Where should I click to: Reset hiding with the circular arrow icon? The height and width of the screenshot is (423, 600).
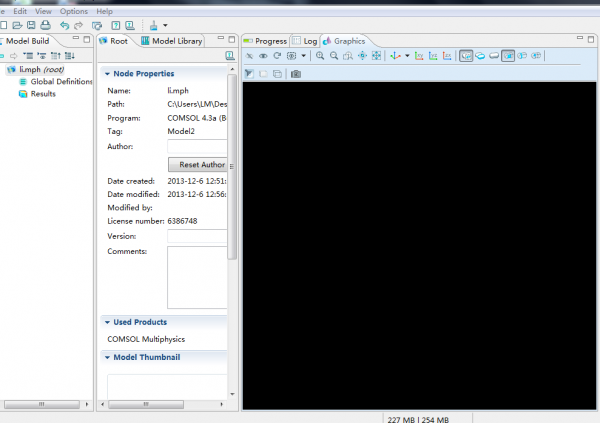tap(277, 56)
